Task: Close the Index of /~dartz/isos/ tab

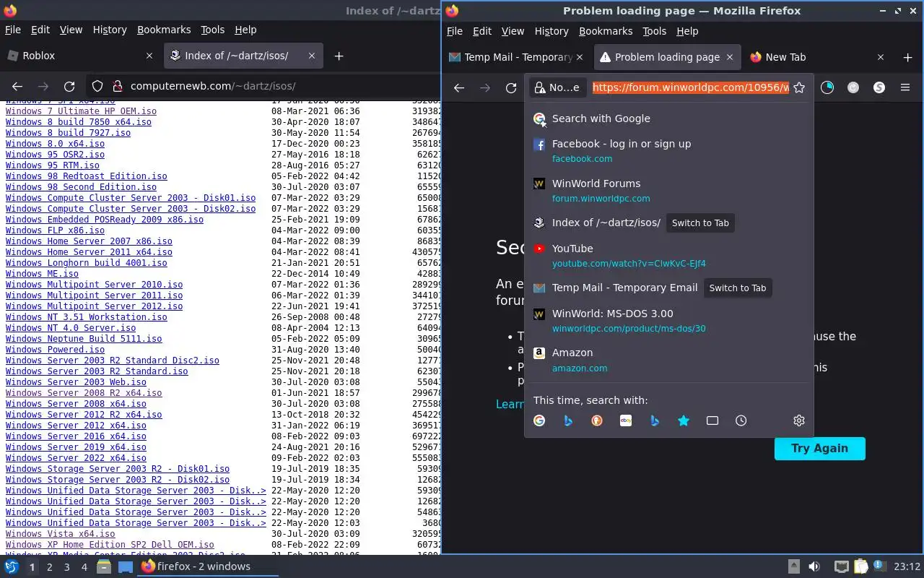Action: 312,56
